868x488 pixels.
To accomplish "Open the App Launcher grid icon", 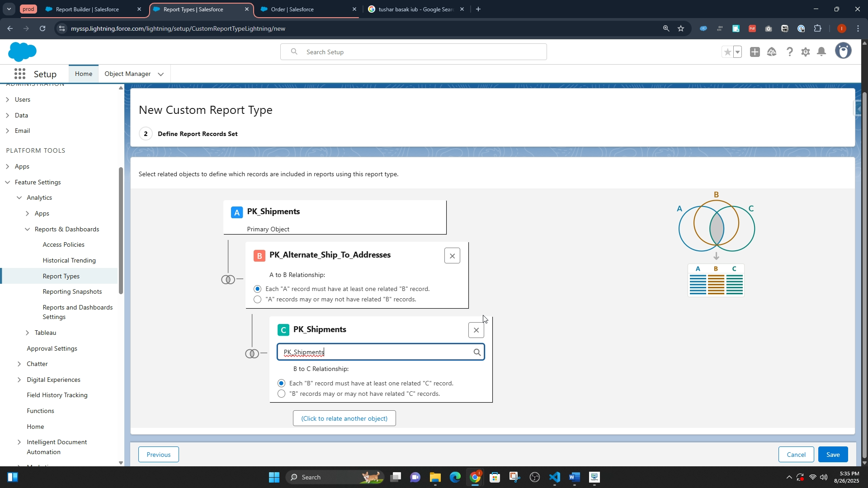I will [19, 74].
